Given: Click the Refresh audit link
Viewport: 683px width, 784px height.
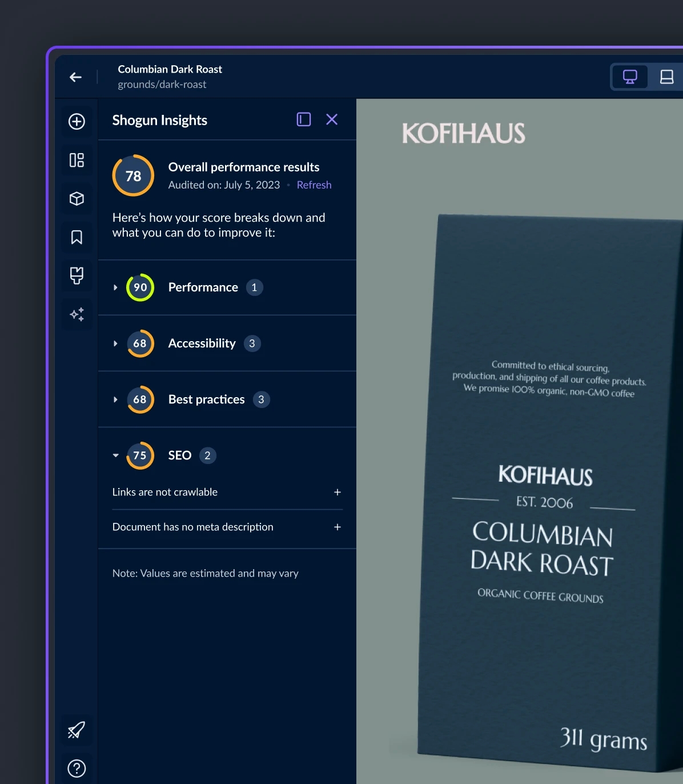Looking at the screenshot, I should pos(314,185).
